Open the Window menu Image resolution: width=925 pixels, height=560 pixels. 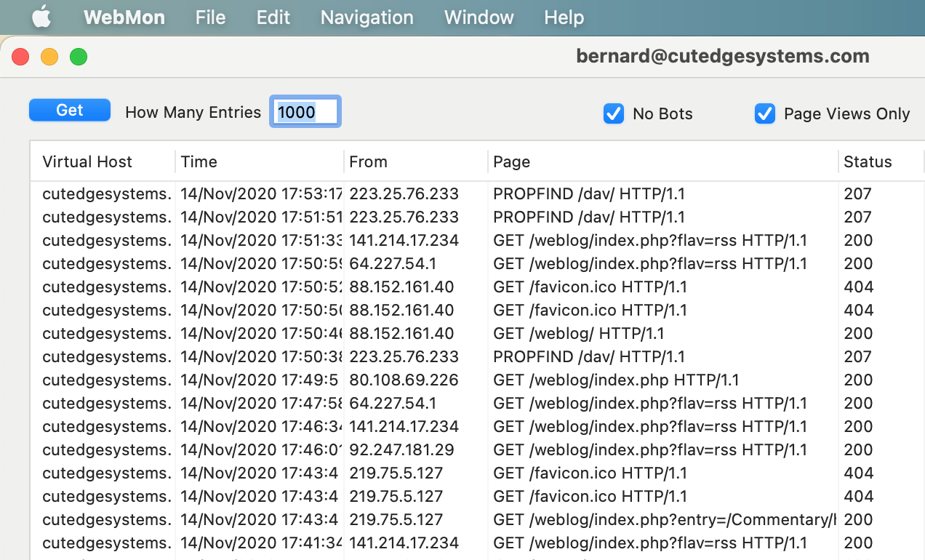478,17
